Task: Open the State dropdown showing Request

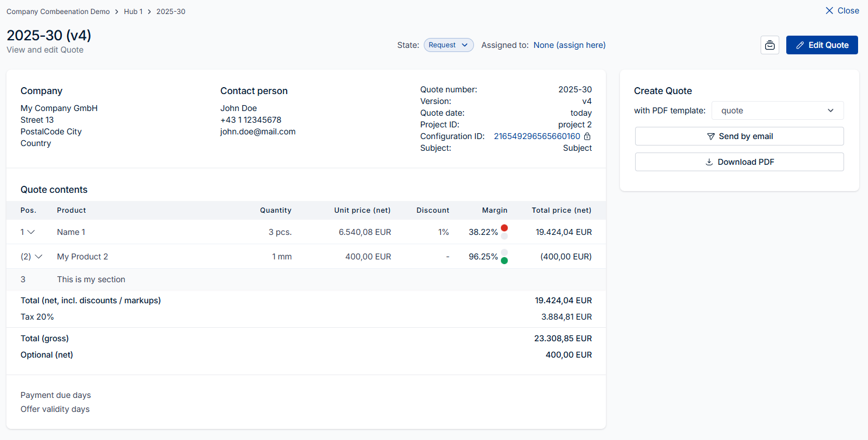Action: [x=448, y=45]
